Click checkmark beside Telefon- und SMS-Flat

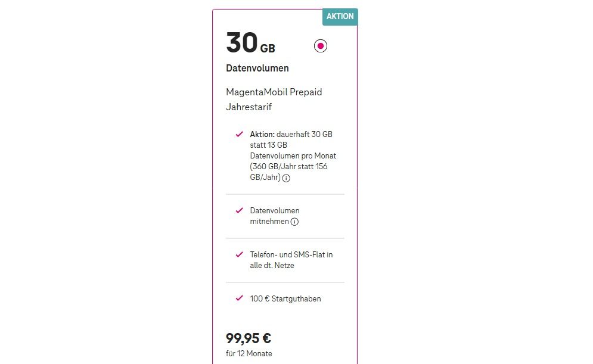pyautogui.click(x=240, y=254)
